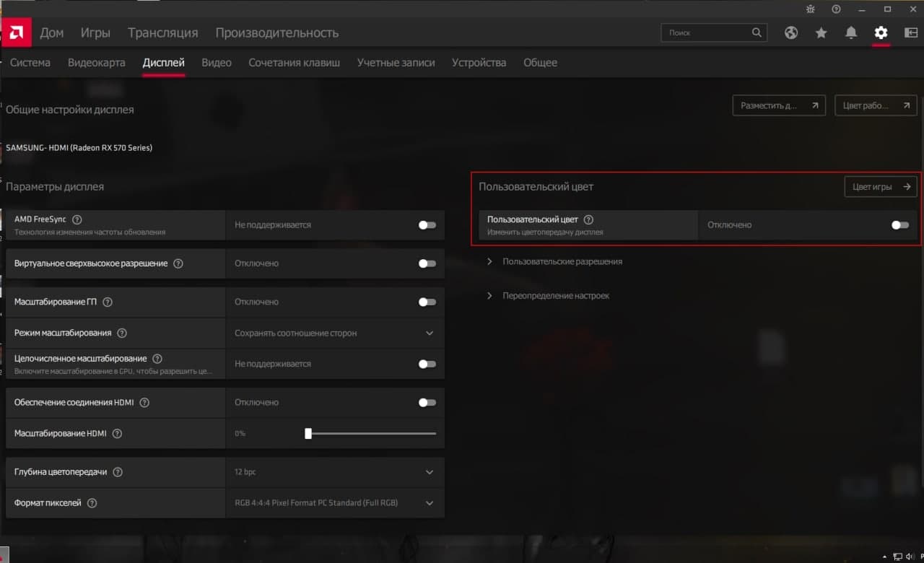Toggle the sidebar panel icon

pyautogui.click(x=910, y=32)
